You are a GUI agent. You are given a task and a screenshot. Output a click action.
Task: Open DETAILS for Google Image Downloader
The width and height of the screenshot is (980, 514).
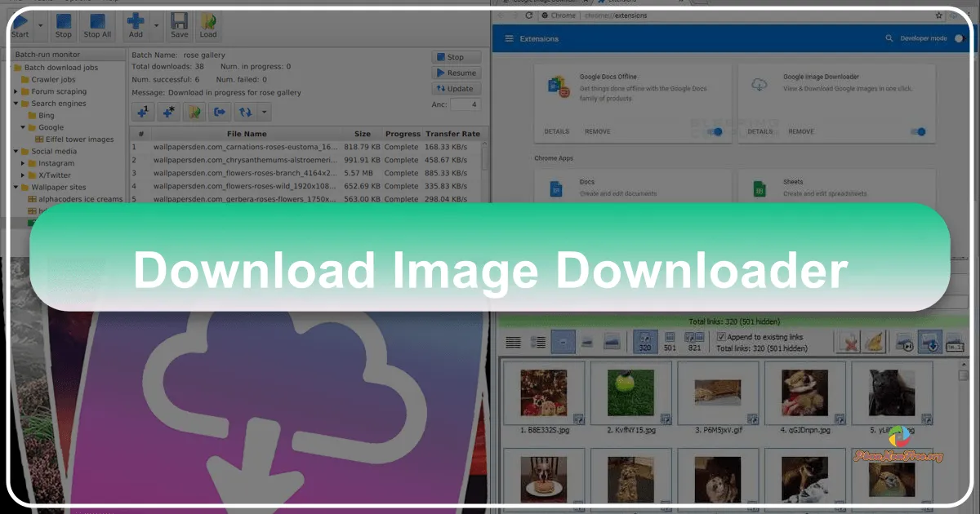760,131
